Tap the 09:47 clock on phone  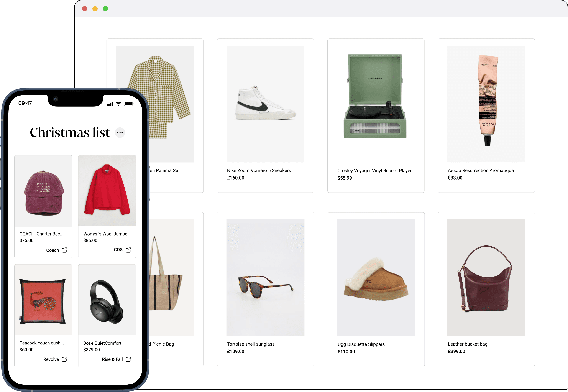coord(25,103)
